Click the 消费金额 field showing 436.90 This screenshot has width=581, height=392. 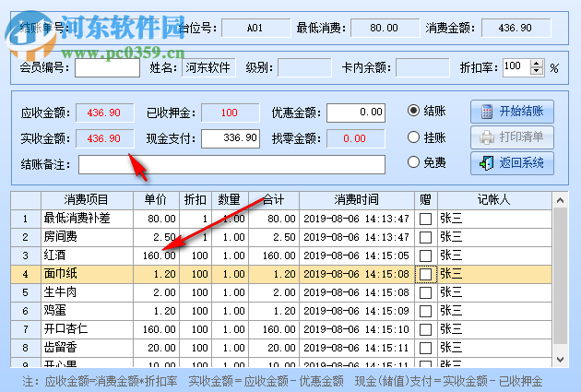click(x=516, y=28)
